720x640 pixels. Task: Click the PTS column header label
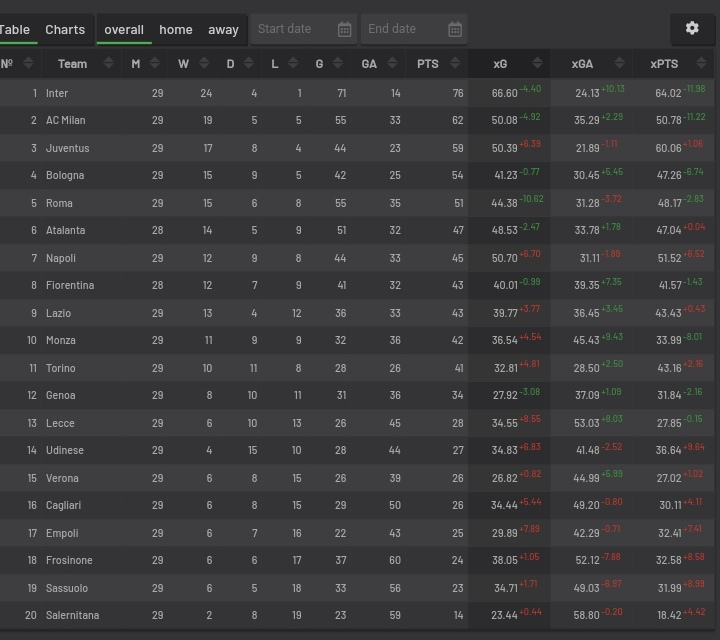tap(428, 64)
